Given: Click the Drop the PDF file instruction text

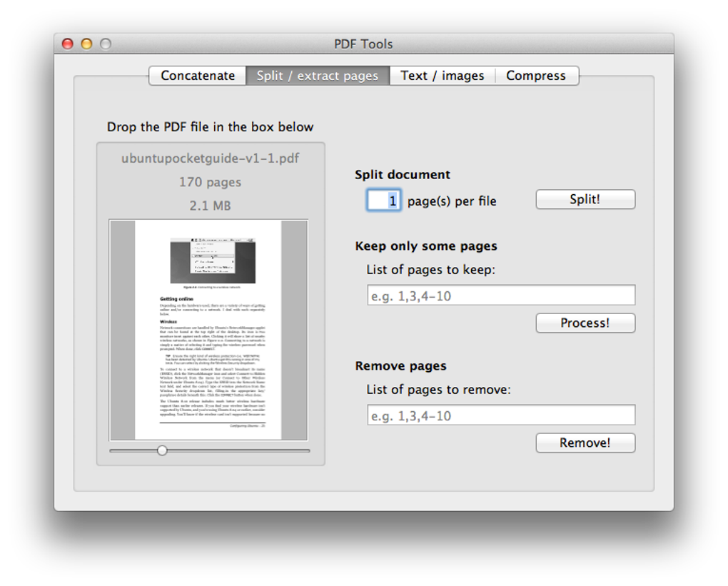Looking at the screenshot, I should (x=211, y=127).
